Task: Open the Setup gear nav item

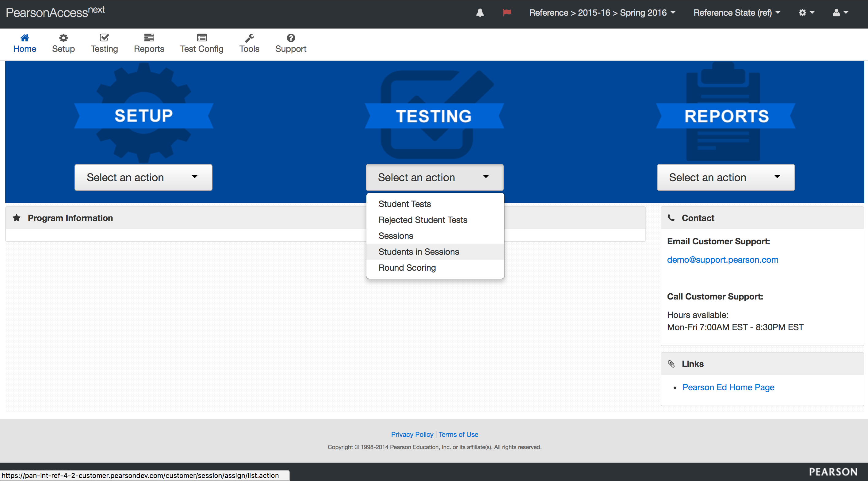Action: pos(63,44)
